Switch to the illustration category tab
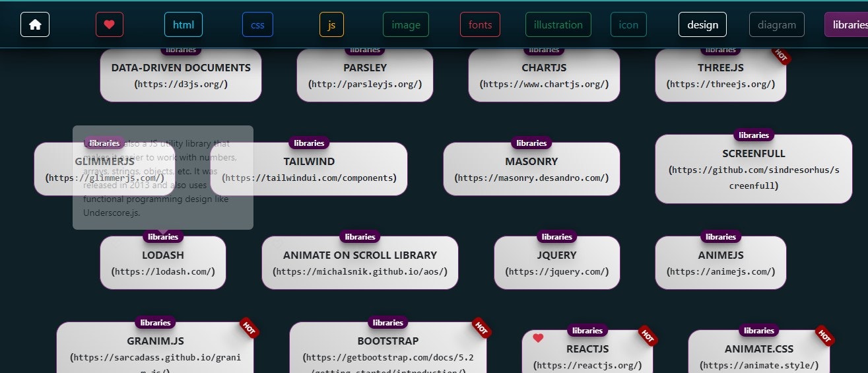868x373 pixels. point(558,24)
